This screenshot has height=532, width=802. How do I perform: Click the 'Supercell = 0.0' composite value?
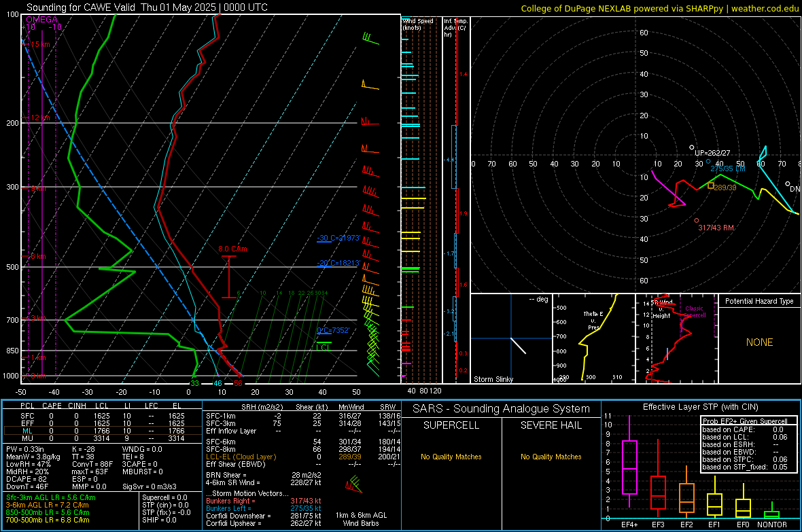(164, 497)
